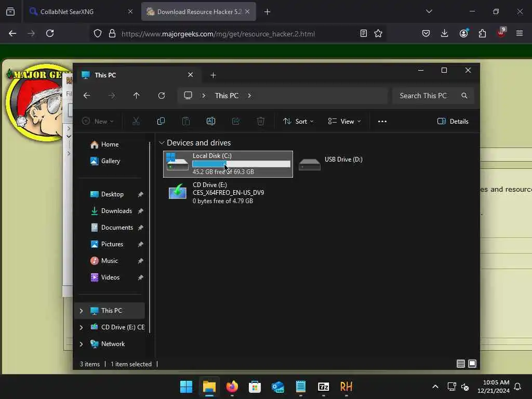This screenshot has width=532, height=399.
Task: Collapse the Devices and drives group
Action: (162, 143)
